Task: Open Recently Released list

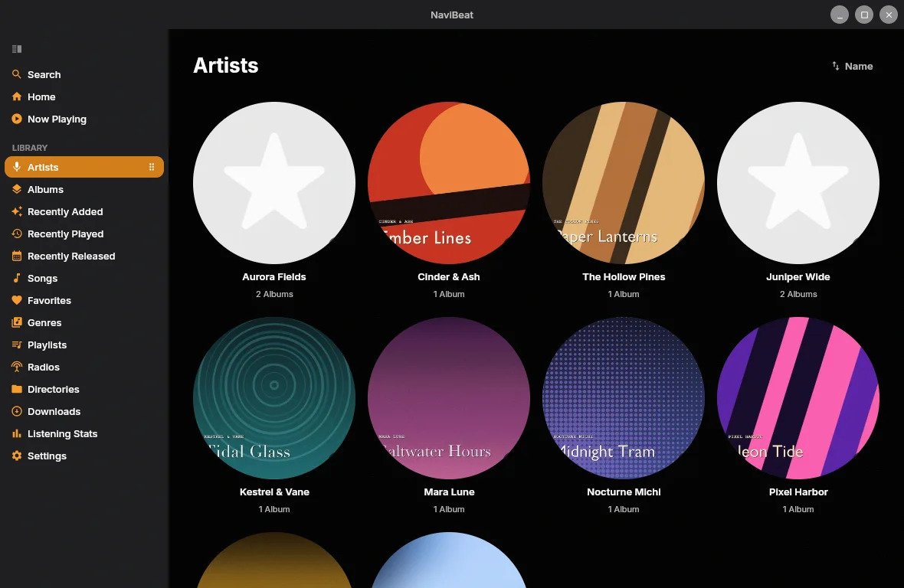Action: 84,256
